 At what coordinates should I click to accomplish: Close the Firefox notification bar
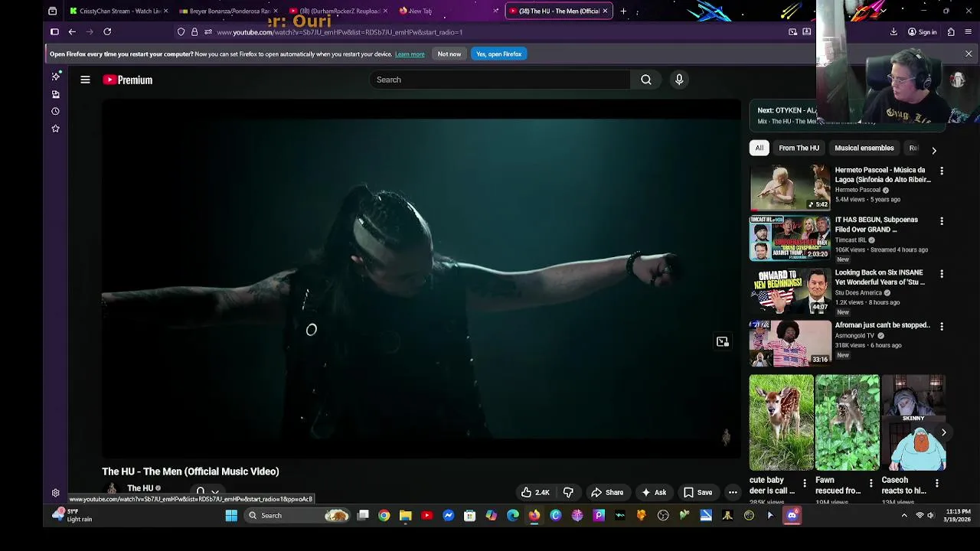[969, 54]
